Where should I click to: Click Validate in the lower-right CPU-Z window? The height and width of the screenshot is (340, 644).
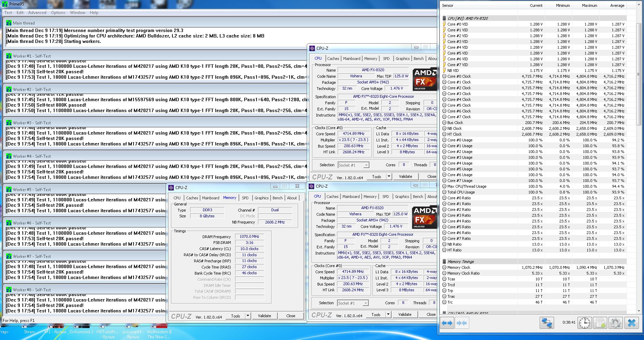pyautogui.click(x=405, y=314)
